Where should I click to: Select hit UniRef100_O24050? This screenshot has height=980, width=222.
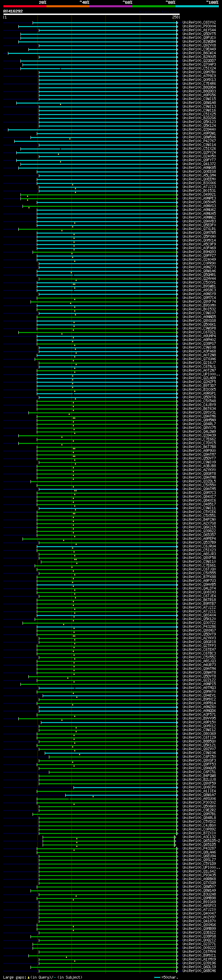tap(199, 156)
